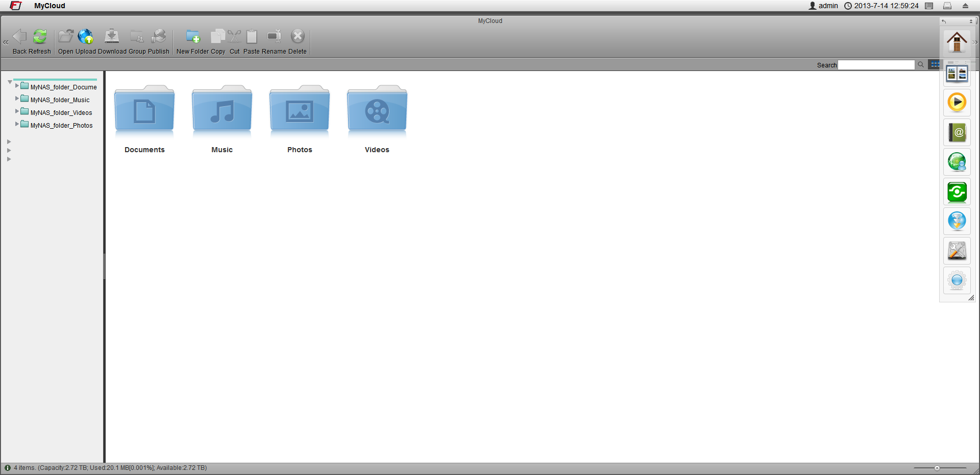Focus the Search input field
Screen dimensions: 980x475
876,65
